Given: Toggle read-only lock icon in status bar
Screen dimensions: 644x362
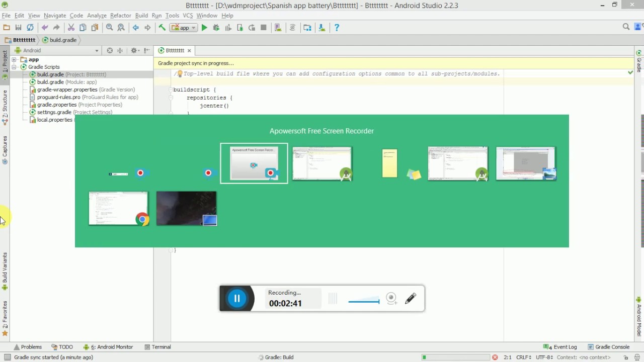Looking at the screenshot, I should coord(626,357).
